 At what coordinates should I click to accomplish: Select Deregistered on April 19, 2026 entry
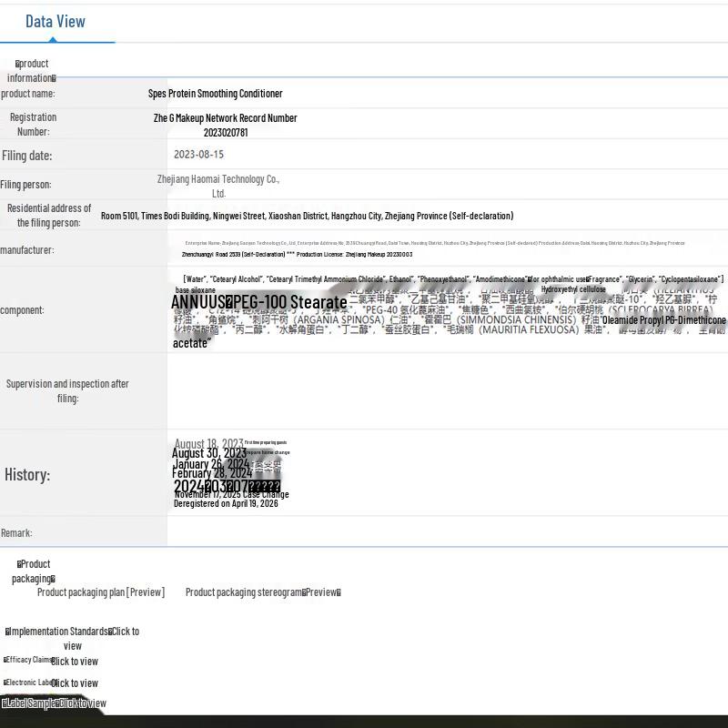[x=226, y=503]
